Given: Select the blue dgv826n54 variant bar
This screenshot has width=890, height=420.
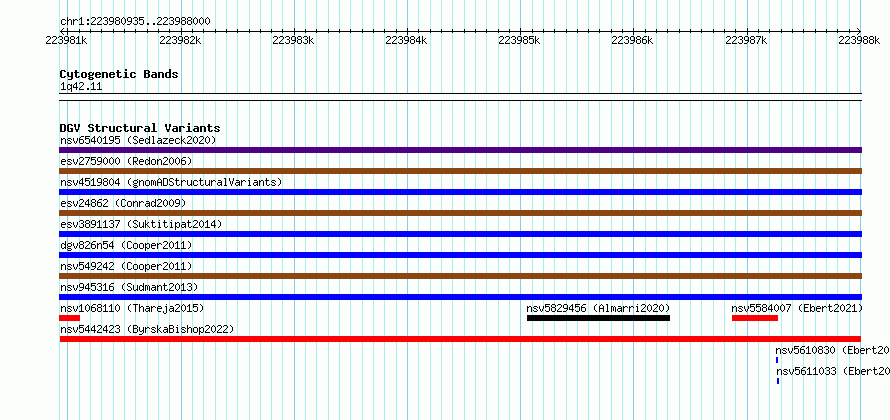Looking at the screenshot, I should click(460, 255).
